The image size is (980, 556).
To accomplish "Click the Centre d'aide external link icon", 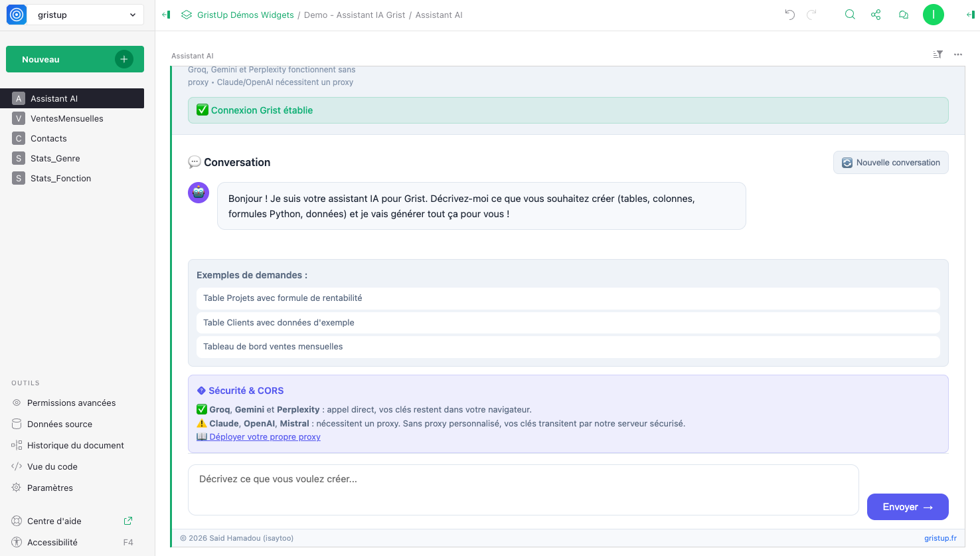I will click(x=128, y=521).
